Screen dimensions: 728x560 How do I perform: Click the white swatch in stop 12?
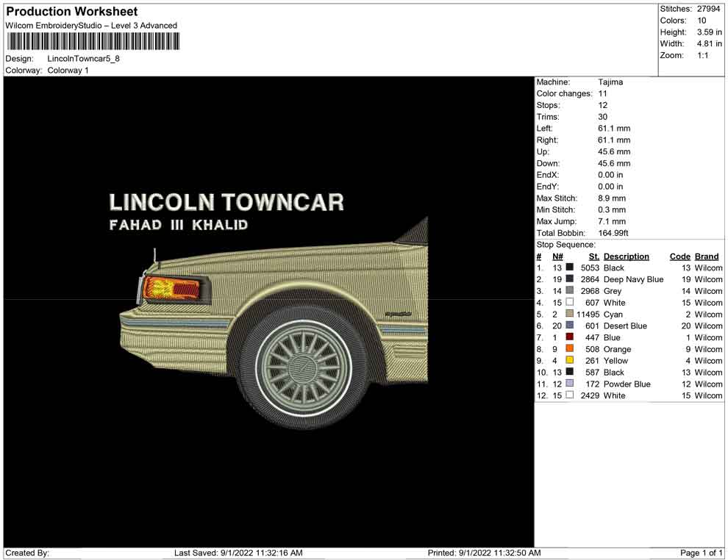pos(570,395)
